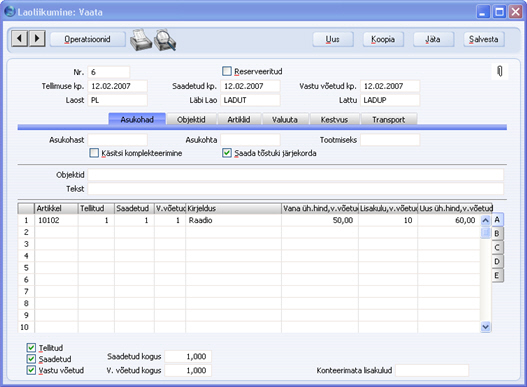Click the Koopia button
Screen dimensions: 527x387
[383, 39]
